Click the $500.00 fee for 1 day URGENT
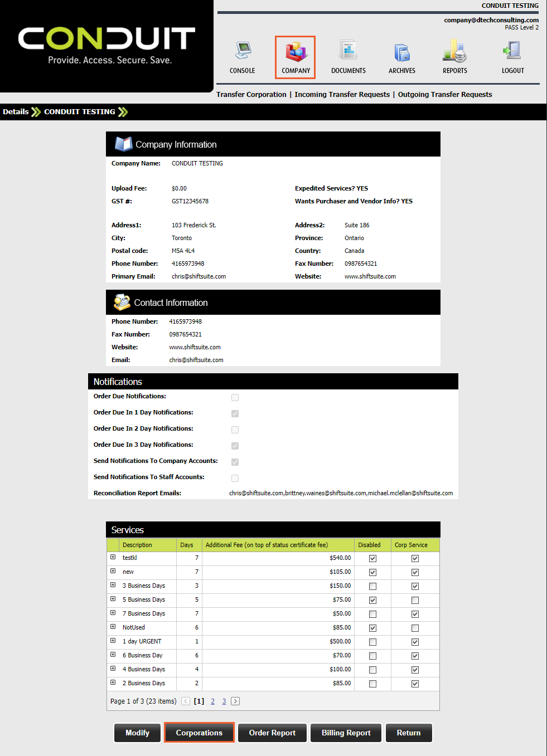The height and width of the screenshot is (756, 547). click(x=340, y=641)
